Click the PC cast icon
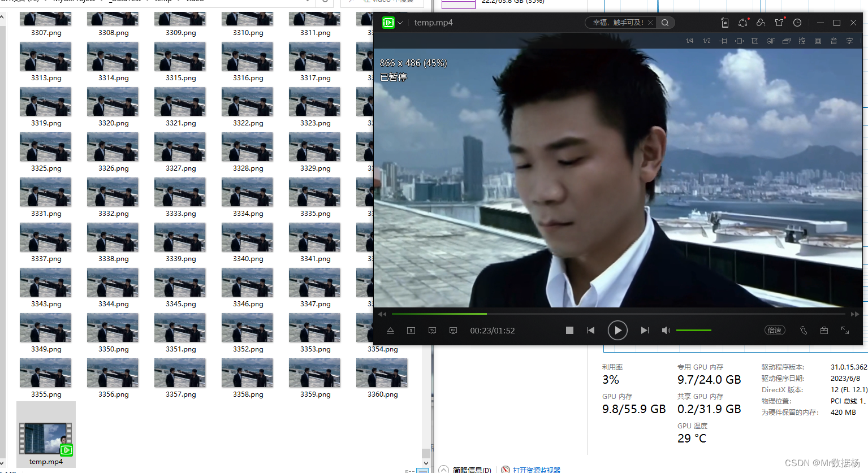 [x=453, y=331]
